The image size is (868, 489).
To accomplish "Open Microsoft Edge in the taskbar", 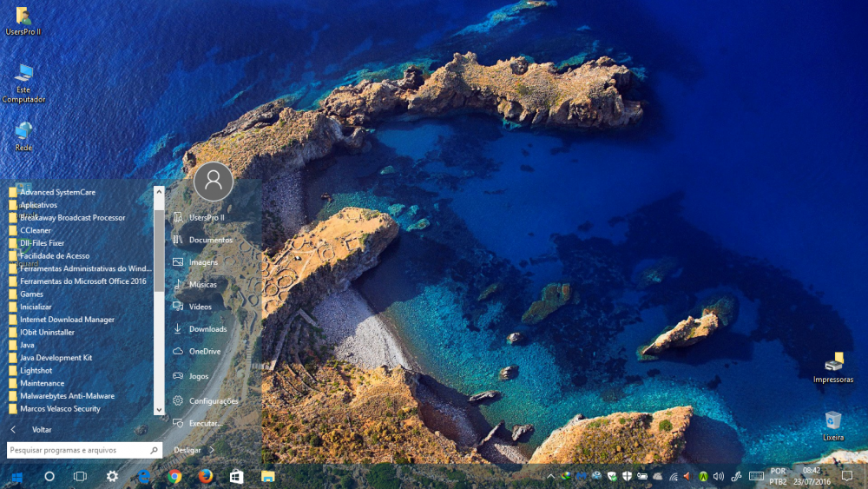I will (x=144, y=476).
